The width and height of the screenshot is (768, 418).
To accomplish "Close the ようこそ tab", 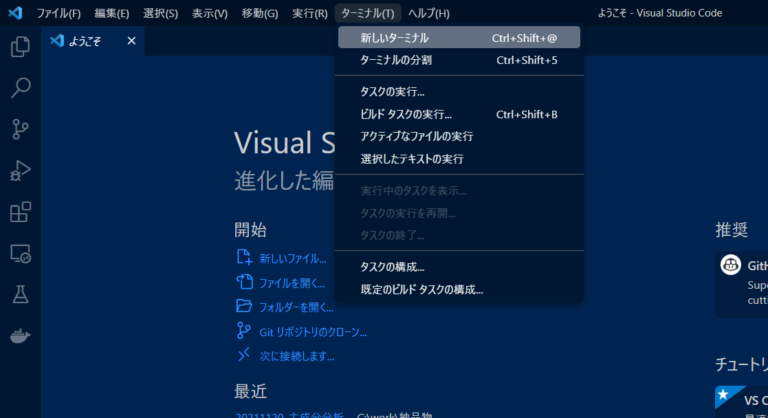I will coord(131,41).
